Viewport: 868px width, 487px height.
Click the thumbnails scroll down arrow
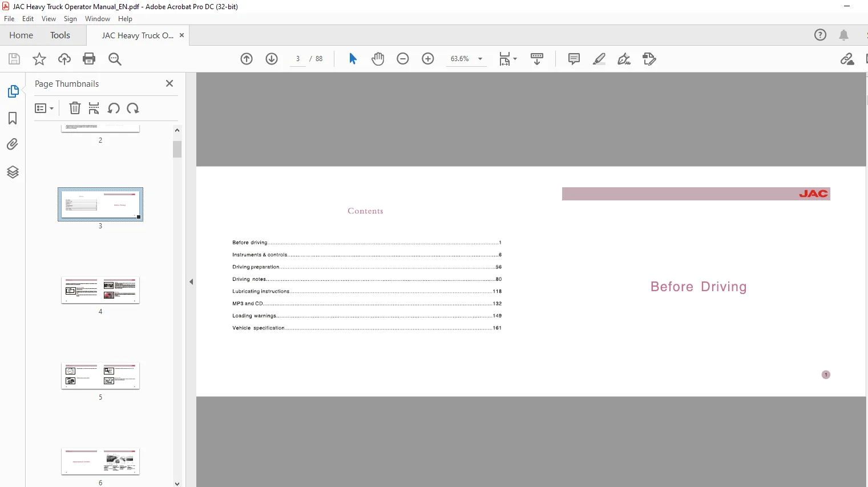177,483
